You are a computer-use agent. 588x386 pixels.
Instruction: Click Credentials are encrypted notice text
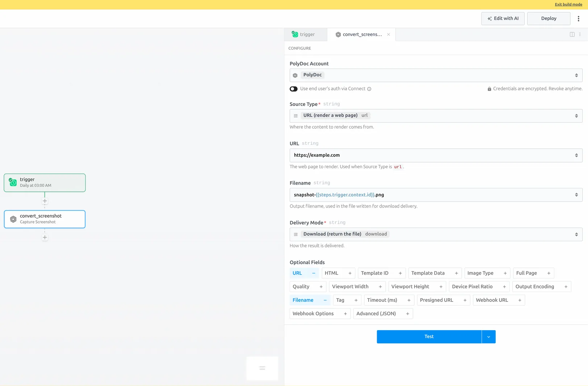click(538, 89)
